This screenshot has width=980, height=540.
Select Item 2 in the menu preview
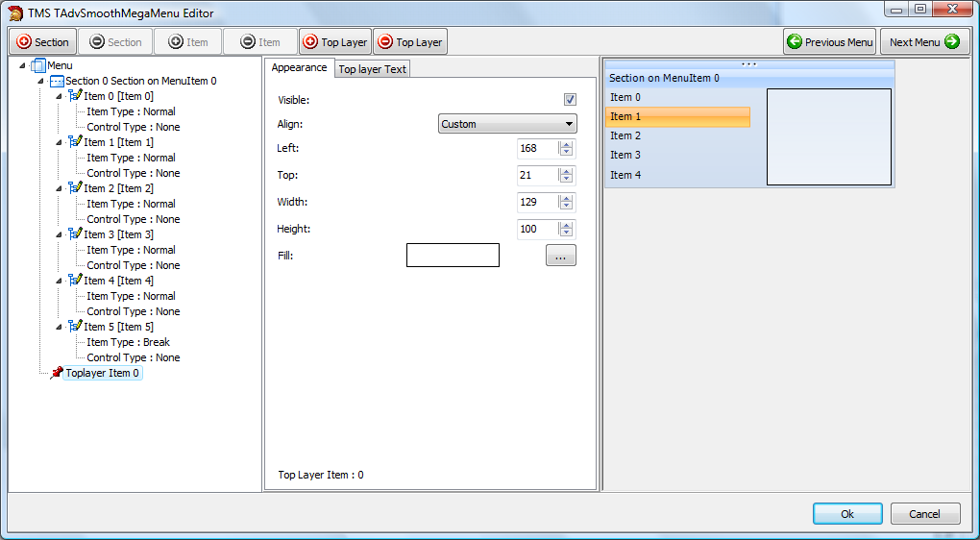tap(677, 135)
